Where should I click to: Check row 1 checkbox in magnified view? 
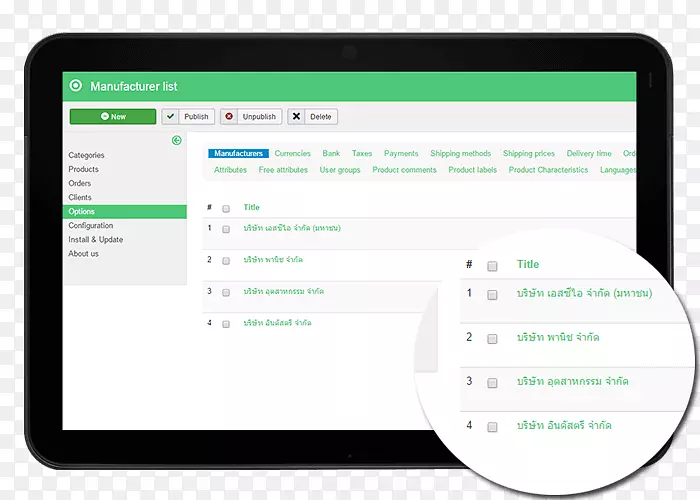click(x=492, y=295)
